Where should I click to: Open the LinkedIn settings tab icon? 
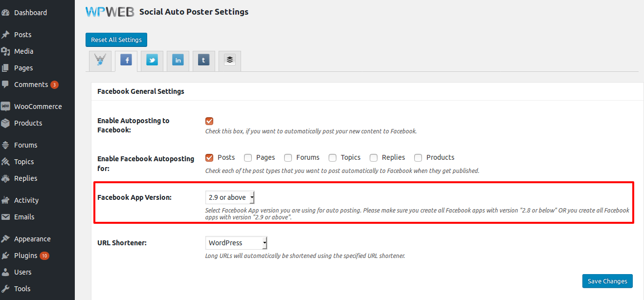point(178,61)
